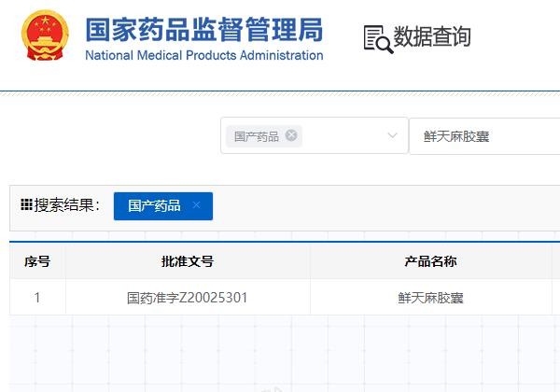560x392 pixels.
Task: Click the 数据查询 magnifier document icon
Action: (x=377, y=38)
